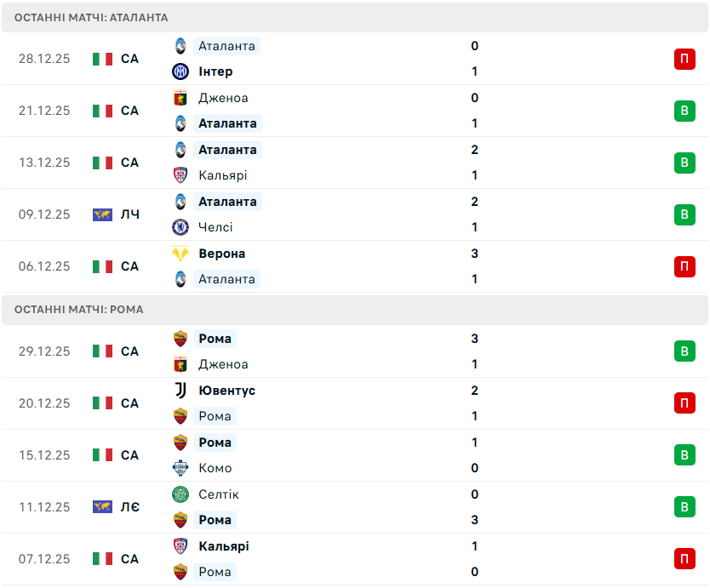This screenshot has width=710, height=588.
Task: Click the Europa League icon next to ЛЄ
Action: pos(102,507)
